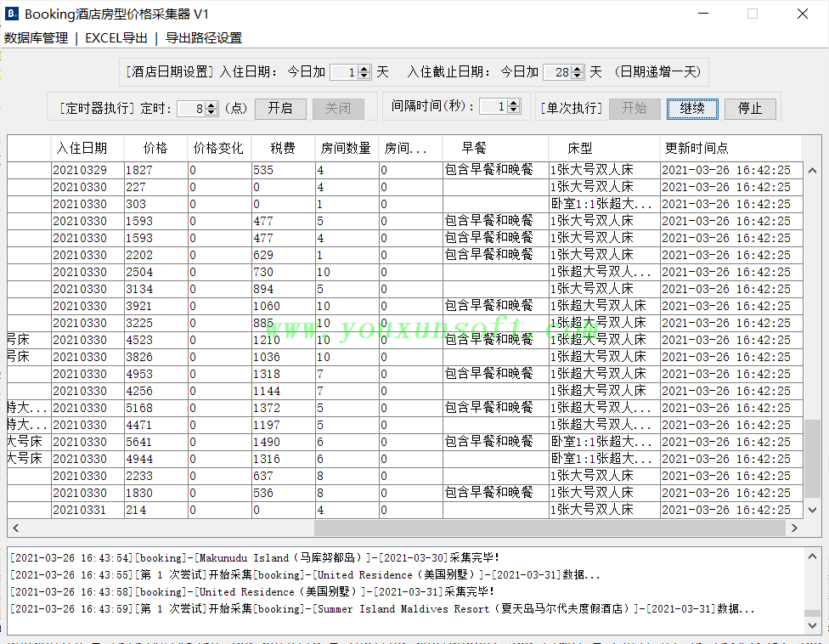Increase the 定时 hour spinner
Image resolution: width=829 pixels, height=644 pixels.
(x=211, y=105)
